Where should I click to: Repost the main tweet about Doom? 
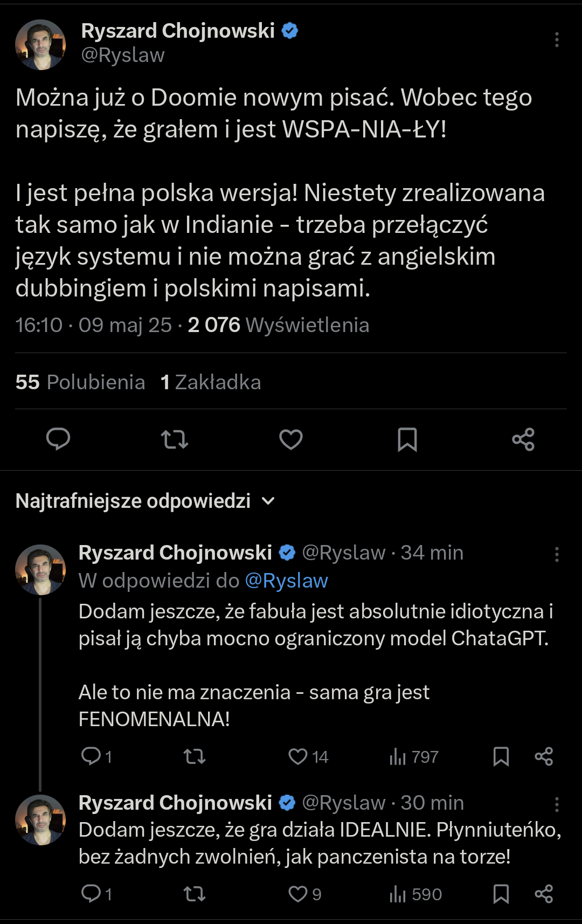pos(175,439)
